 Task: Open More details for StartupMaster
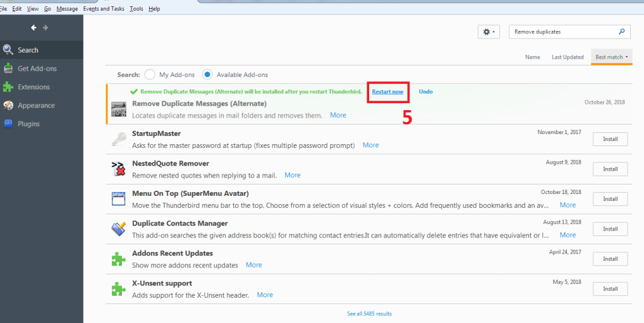pyautogui.click(x=370, y=145)
